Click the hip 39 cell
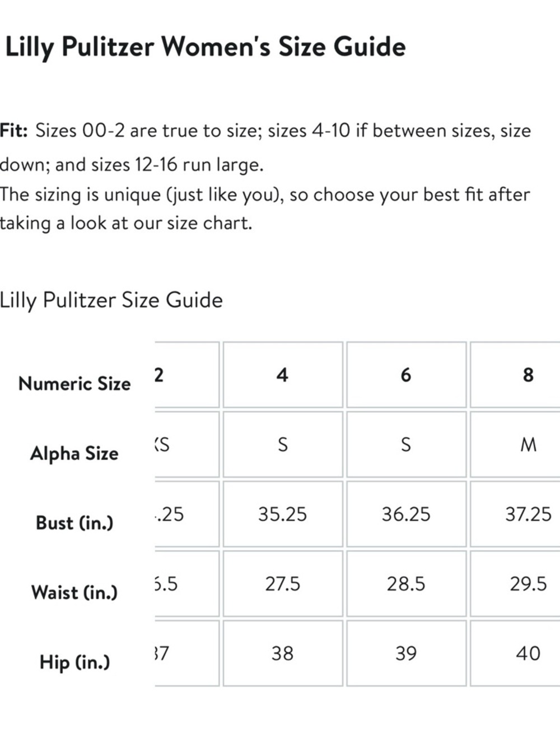 click(406, 653)
